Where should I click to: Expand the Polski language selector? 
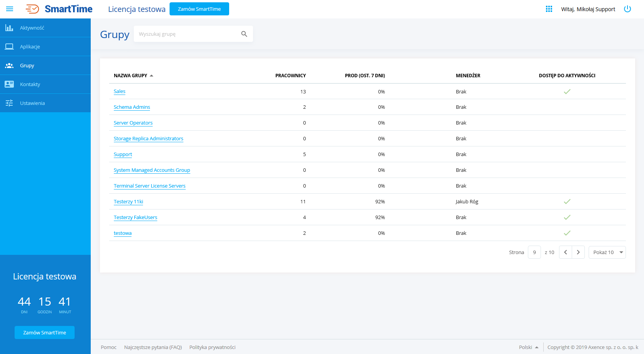(528, 347)
